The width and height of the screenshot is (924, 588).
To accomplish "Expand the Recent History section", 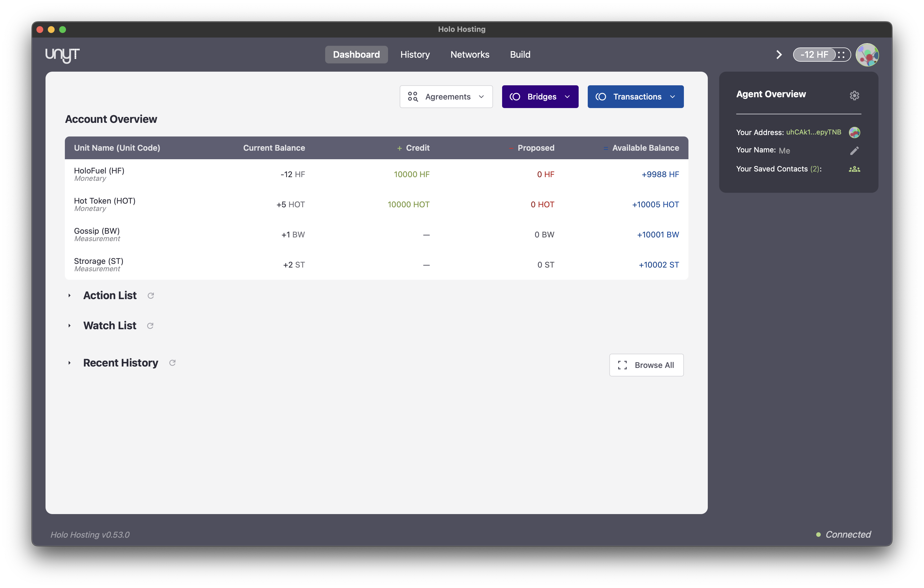I will point(69,363).
